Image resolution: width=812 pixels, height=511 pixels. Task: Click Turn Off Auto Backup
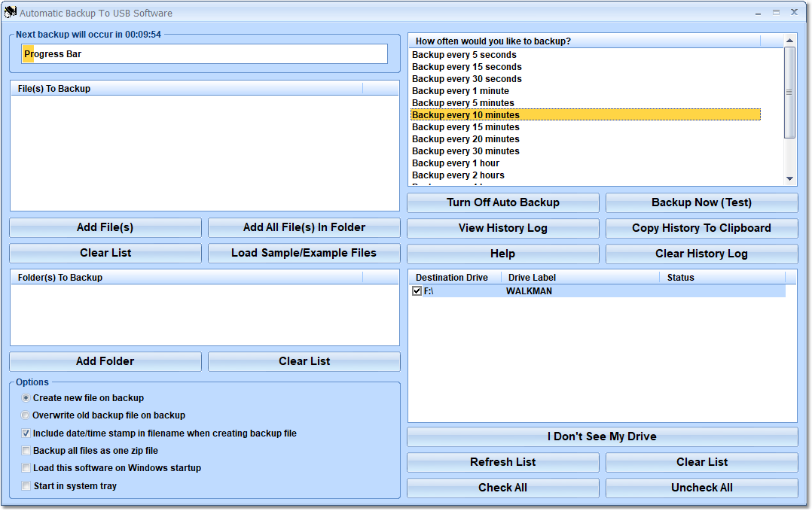[502, 202]
